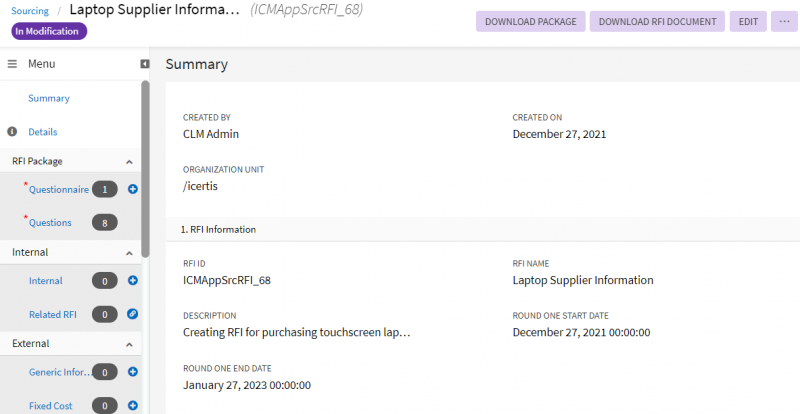The width and height of the screenshot is (800, 414).
Task: Click the link icon beside Related RFI
Action: click(133, 314)
